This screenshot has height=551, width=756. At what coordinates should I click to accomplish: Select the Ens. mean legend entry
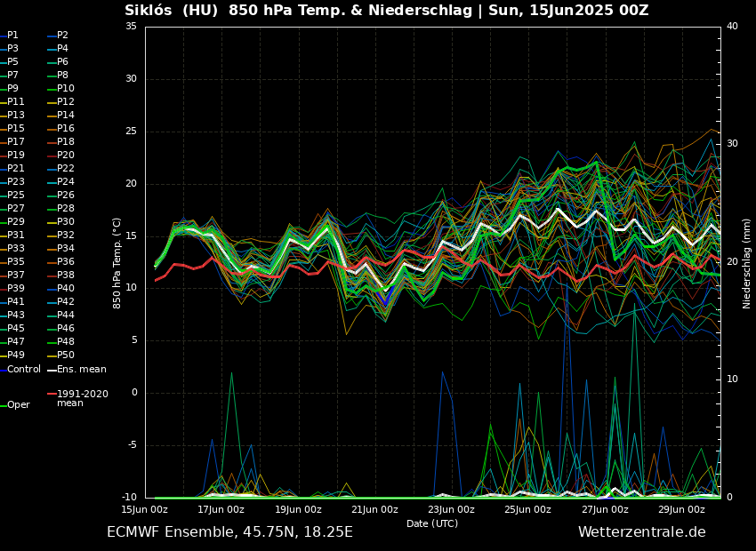click(x=81, y=369)
